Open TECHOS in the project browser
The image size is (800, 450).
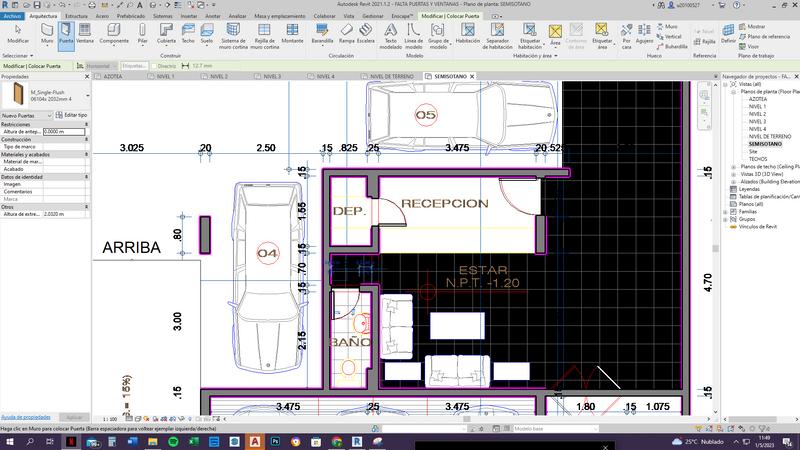click(758, 159)
